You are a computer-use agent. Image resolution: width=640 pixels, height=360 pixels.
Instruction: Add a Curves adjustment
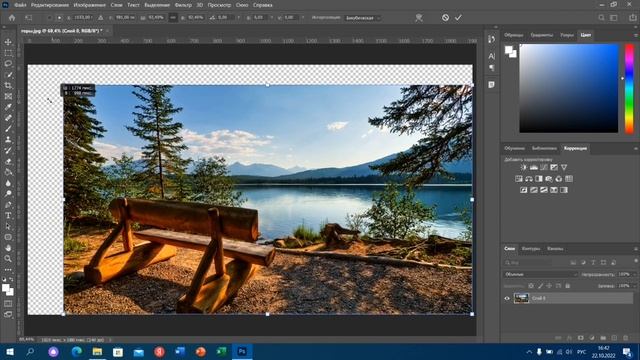(544, 167)
